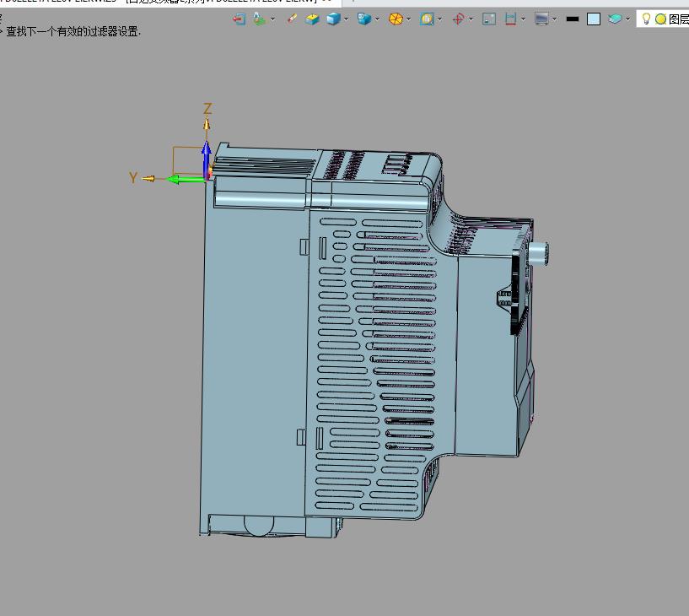Click the padlock layer settings icon
The height and width of the screenshot is (616, 689).
tap(259, 19)
